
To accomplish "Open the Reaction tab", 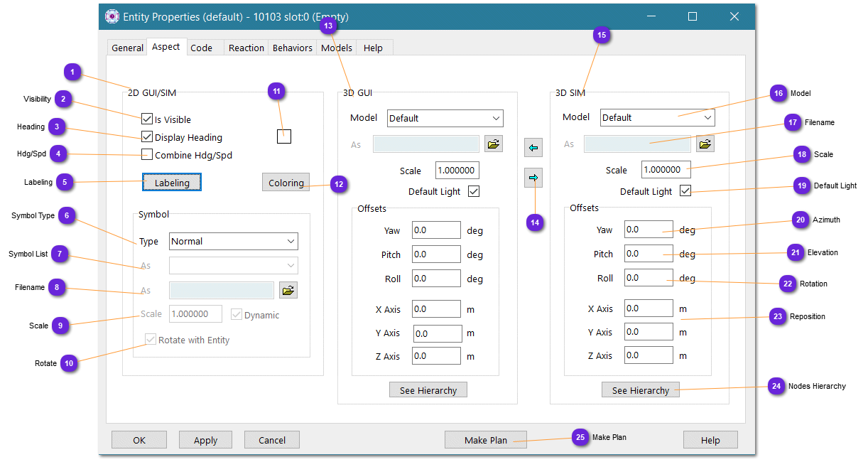I will [x=246, y=48].
